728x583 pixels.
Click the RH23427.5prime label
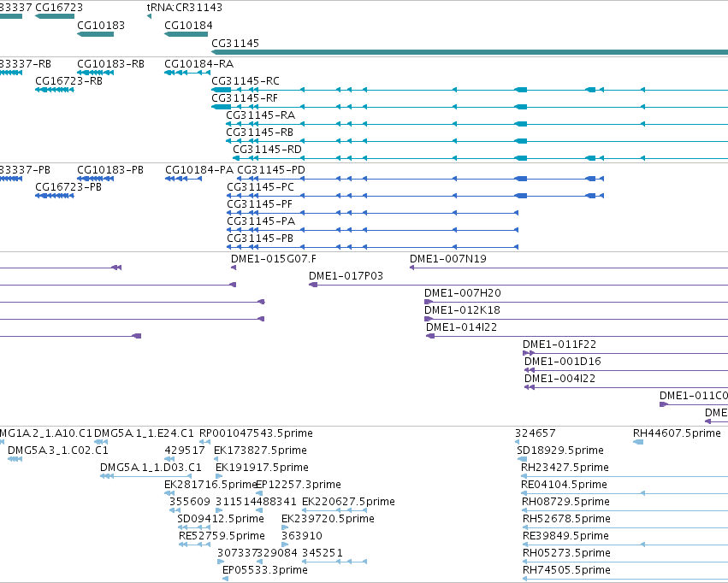[565, 468]
